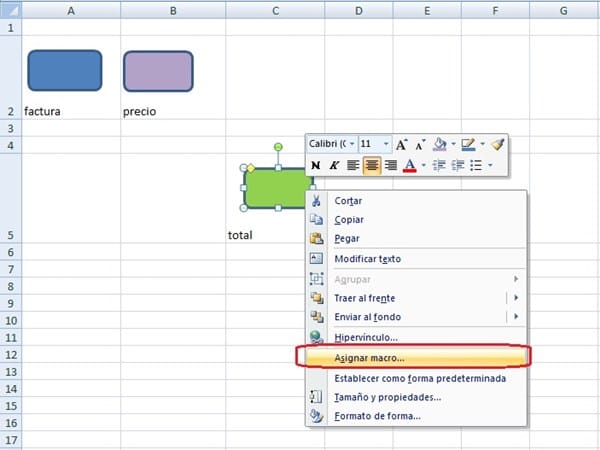The height and width of the screenshot is (450, 600).
Task: Click the shape fill paint bucket icon
Action: point(440,145)
